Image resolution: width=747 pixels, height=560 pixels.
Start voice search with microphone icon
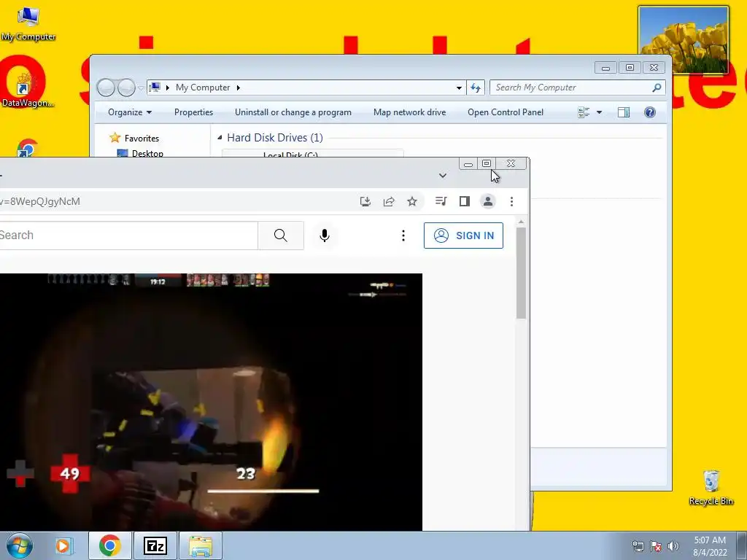(x=325, y=236)
